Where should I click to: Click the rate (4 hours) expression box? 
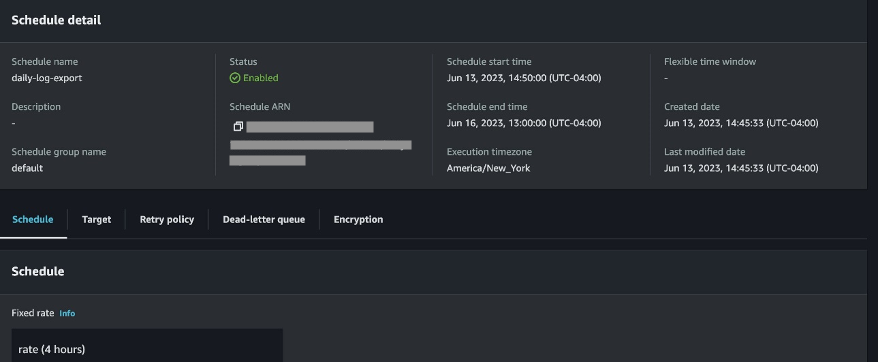pos(147,346)
